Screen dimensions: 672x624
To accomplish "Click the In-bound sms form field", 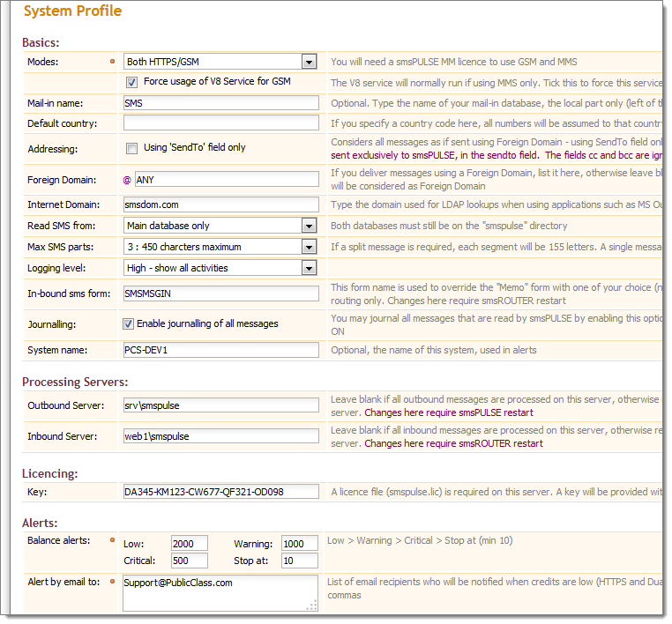I will [221, 293].
